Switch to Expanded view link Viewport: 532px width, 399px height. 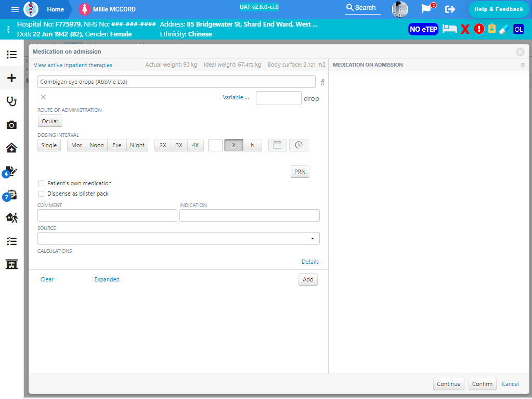pyautogui.click(x=107, y=279)
